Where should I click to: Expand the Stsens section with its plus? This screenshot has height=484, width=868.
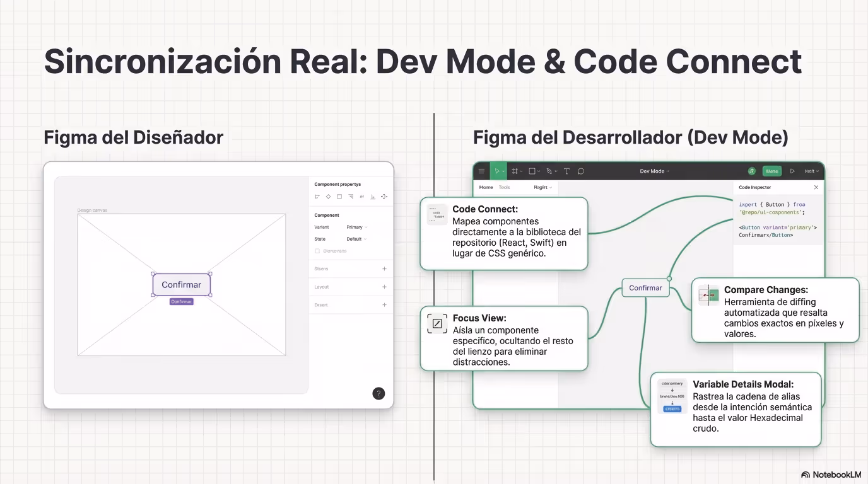(x=385, y=268)
